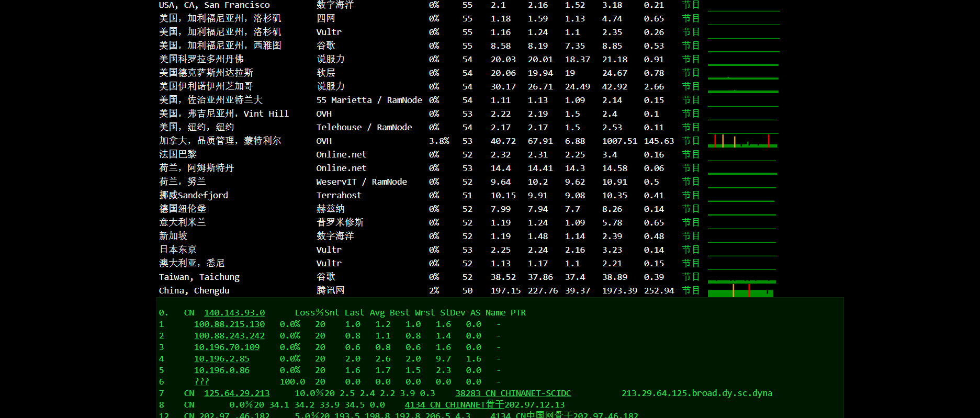The image size is (980, 418).
Task: Click the provider text 四网
Action: click(326, 18)
